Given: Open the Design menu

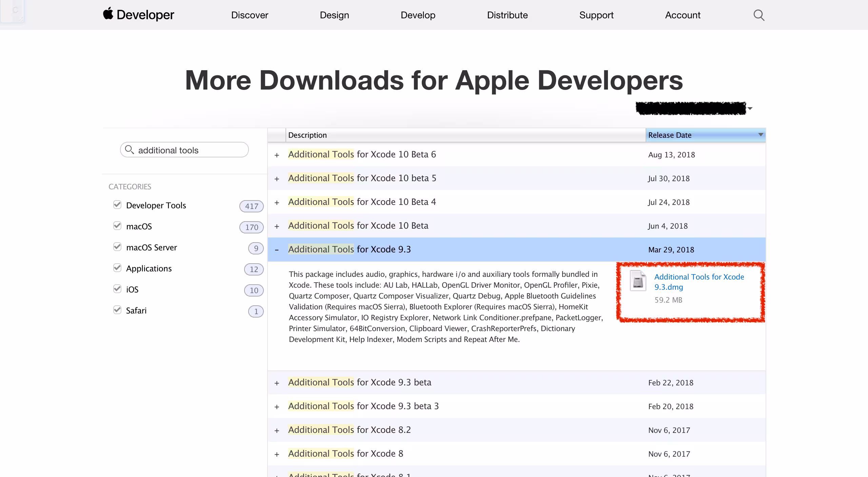Looking at the screenshot, I should point(334,15).
